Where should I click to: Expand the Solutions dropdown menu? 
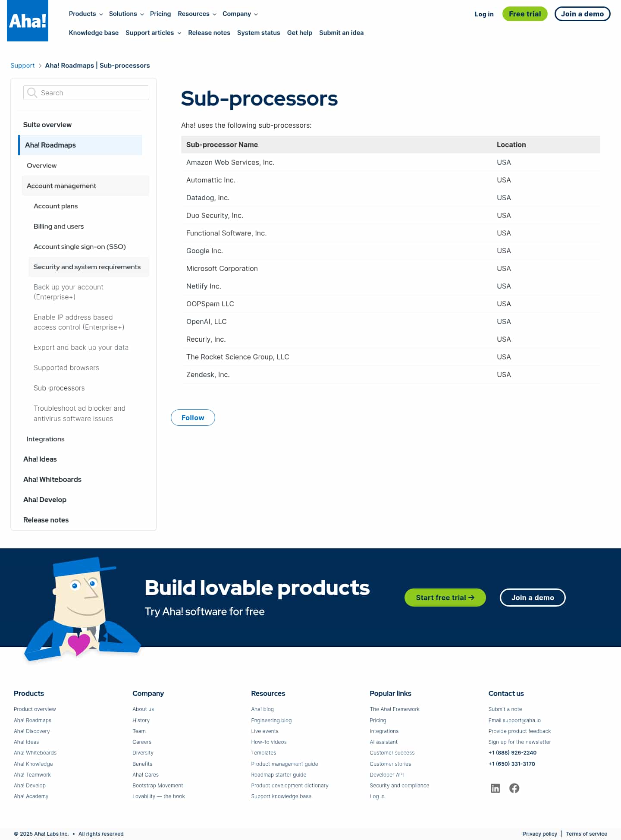pyautogui.click(x=126, y=14)
